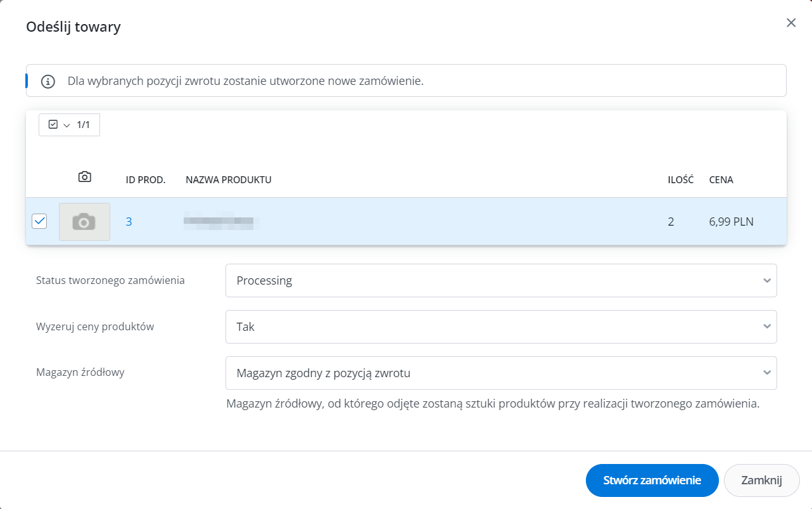This screenshot has height=509, width=812.
Task: Click the Magazyn źródłowy help text
Action: pos(493,404)
